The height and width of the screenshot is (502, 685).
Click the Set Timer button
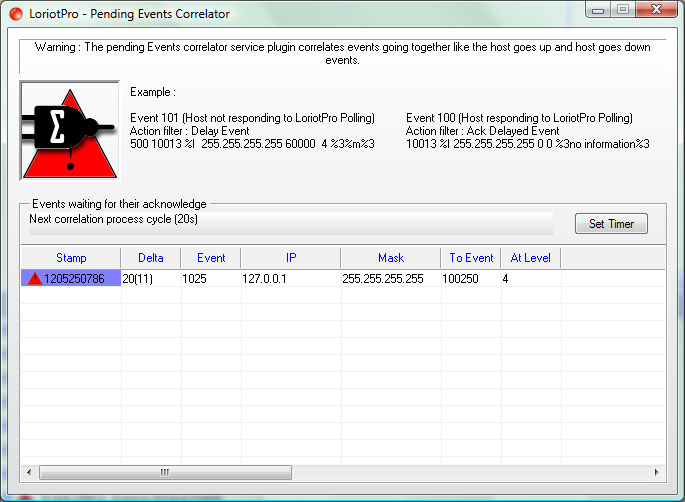pyautogui.click(x=611, y=224)
